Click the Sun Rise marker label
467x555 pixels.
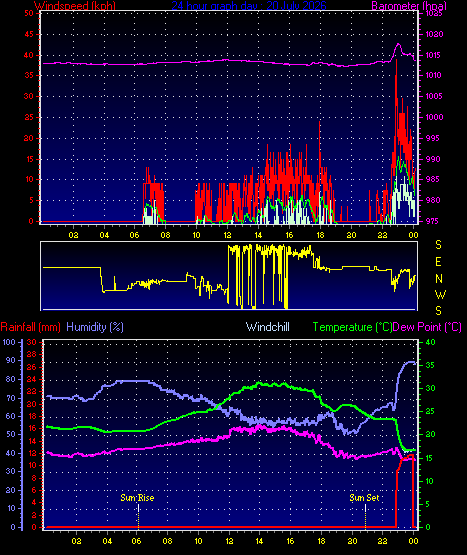pos(137,498)
